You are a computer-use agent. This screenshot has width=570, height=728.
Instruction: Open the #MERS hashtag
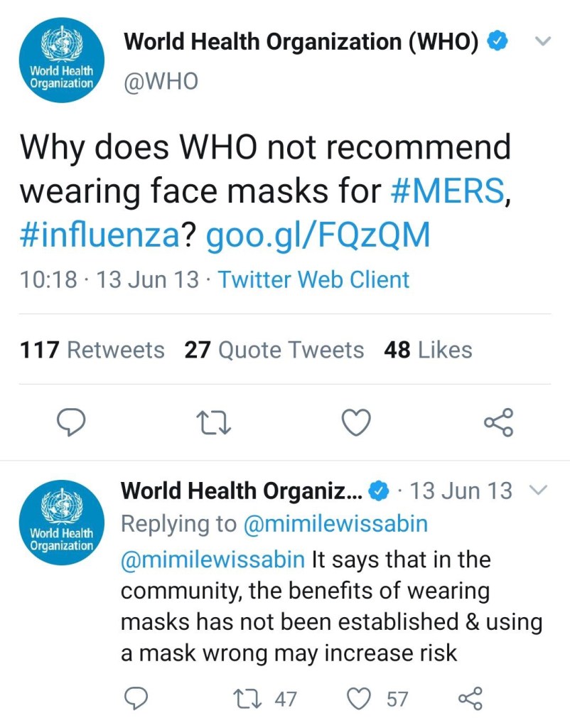click(x=446, y=191)
